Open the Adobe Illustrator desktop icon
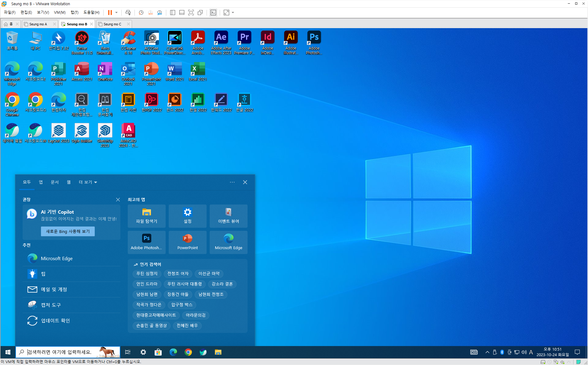 point(291,42)
